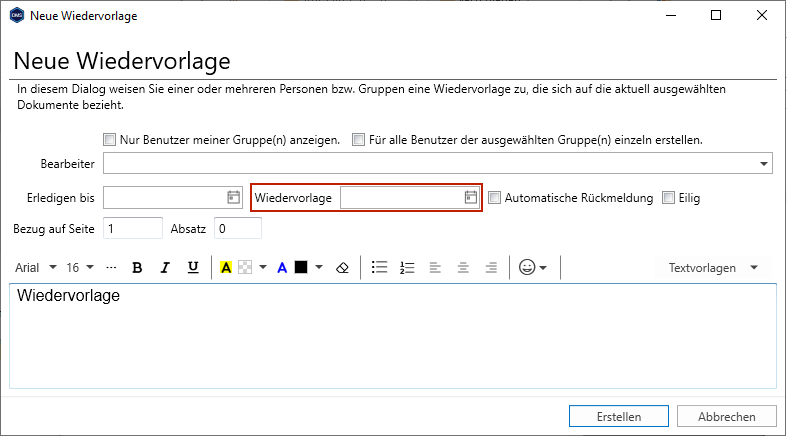Enable Nur Benutzer meiner Gruppe(n) anzeigen

(x=110, y=140)
